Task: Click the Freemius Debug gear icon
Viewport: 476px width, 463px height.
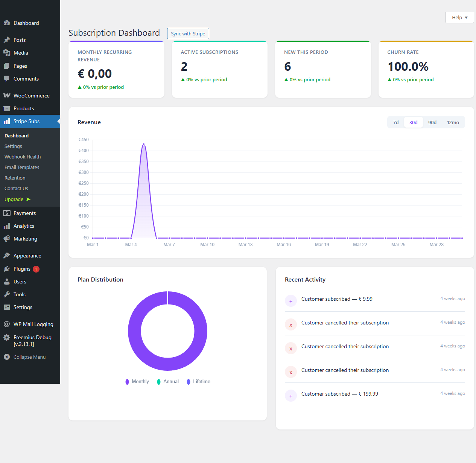Action: click(7, 337)
